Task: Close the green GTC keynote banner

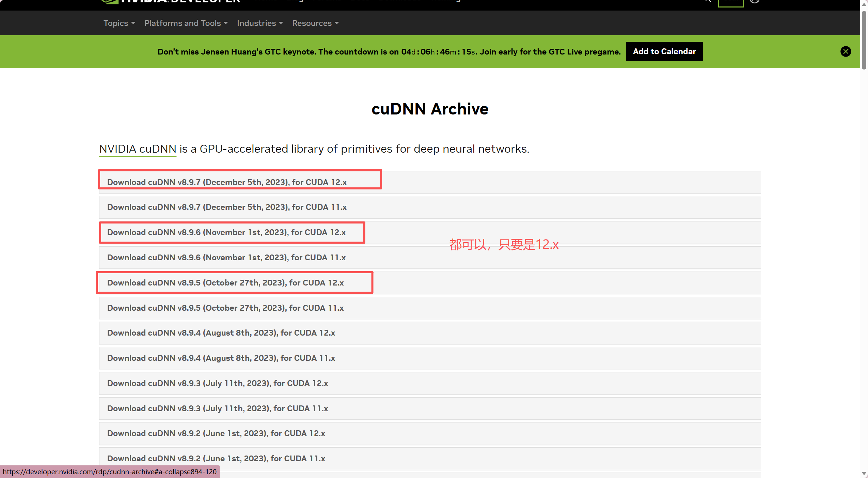Action: pos(846,51)
